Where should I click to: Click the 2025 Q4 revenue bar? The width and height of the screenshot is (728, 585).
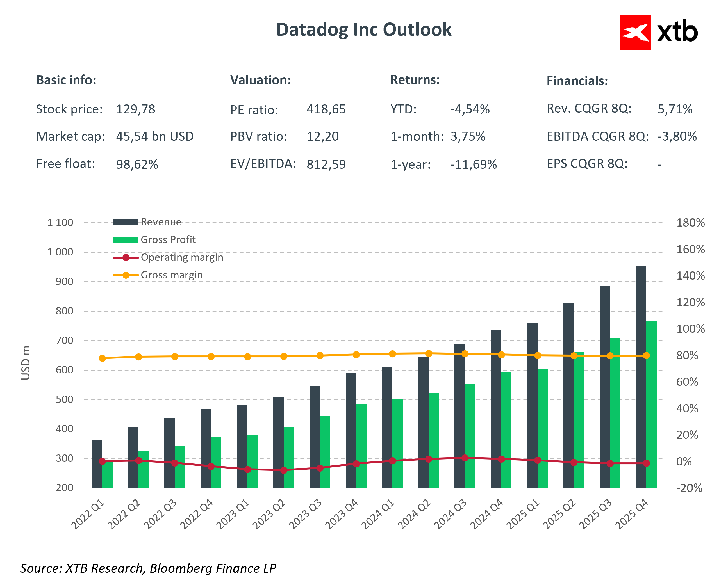pos(641,376)
